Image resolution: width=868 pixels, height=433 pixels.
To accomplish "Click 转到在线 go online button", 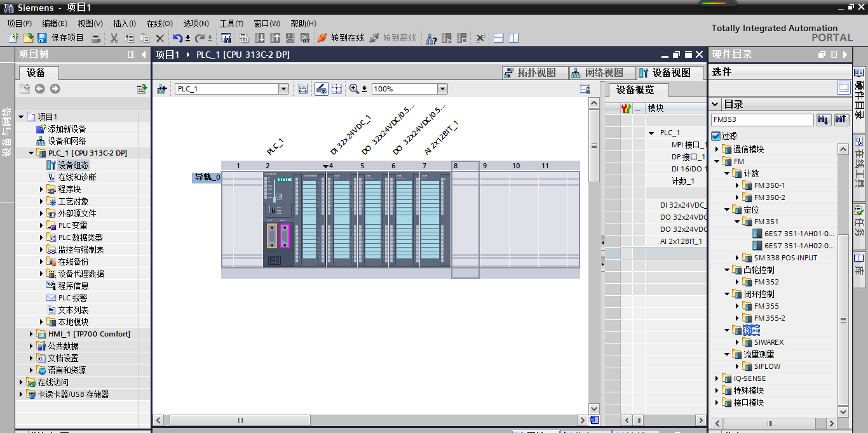I will (x=341, y=38).
